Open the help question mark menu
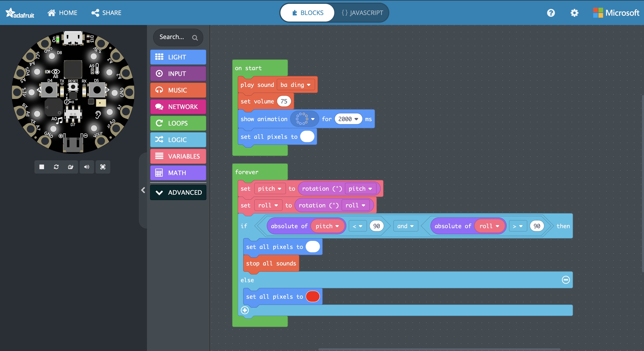644x351 pixels. pyautogui.click(x=551, y=13)
